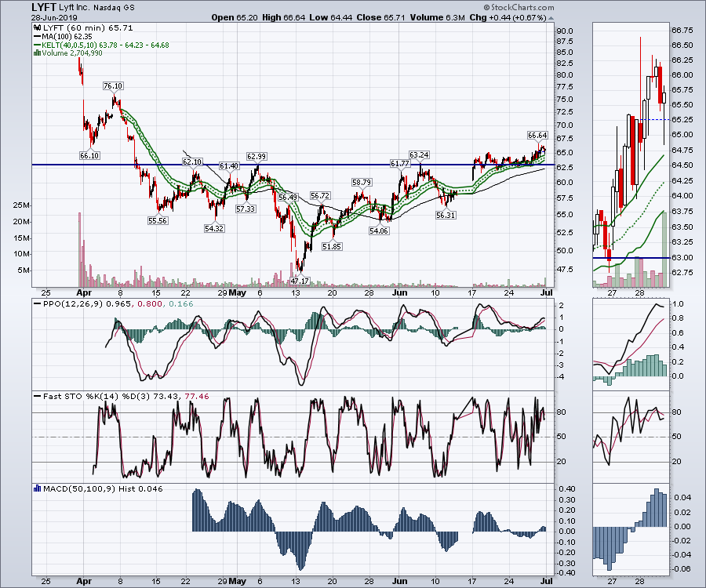
Task: Click the MACD histogram icon in the bottom panel
Action: [x=37, y=488]
